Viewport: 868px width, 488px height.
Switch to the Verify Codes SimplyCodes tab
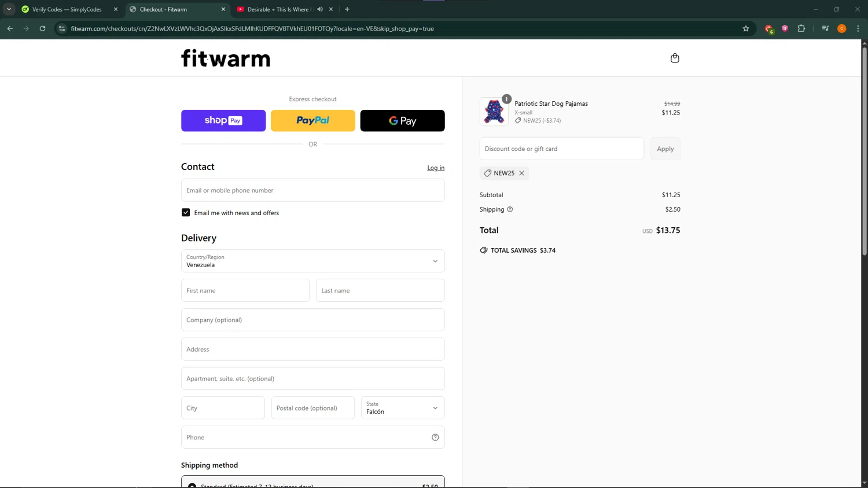click(67, 9)
